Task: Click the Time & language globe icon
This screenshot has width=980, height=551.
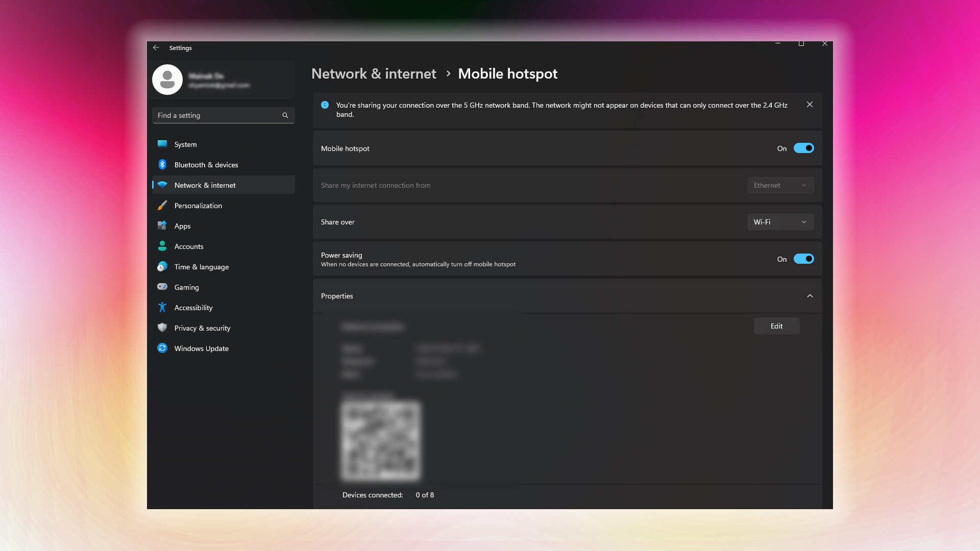Action: pyautogui.click(x=162, y=266)
